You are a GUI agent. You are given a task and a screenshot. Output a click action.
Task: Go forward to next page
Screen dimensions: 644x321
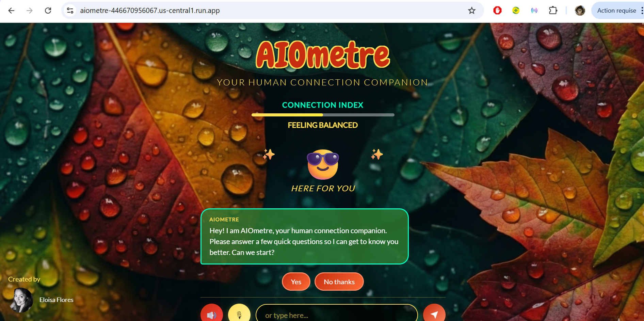pos(30,11)
